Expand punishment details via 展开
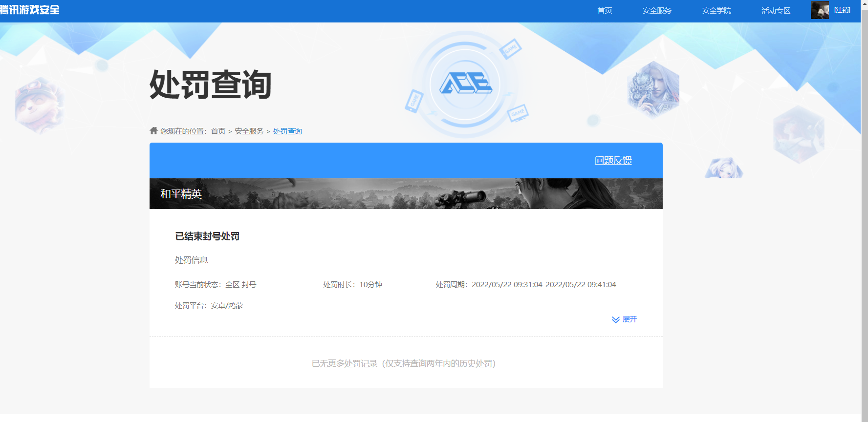The image size is (868, 422). pos(625,319)
